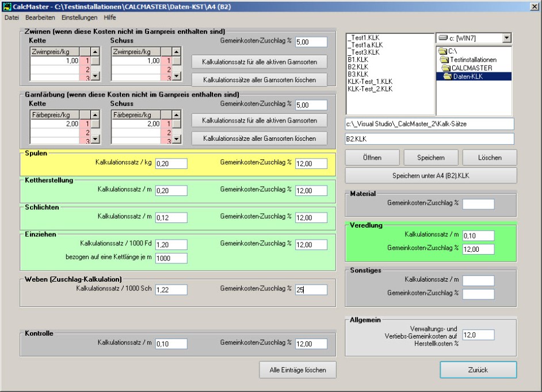Click the Kettlänge je m field with 1000
Screen dimensions: 542x392
[171, 258]
